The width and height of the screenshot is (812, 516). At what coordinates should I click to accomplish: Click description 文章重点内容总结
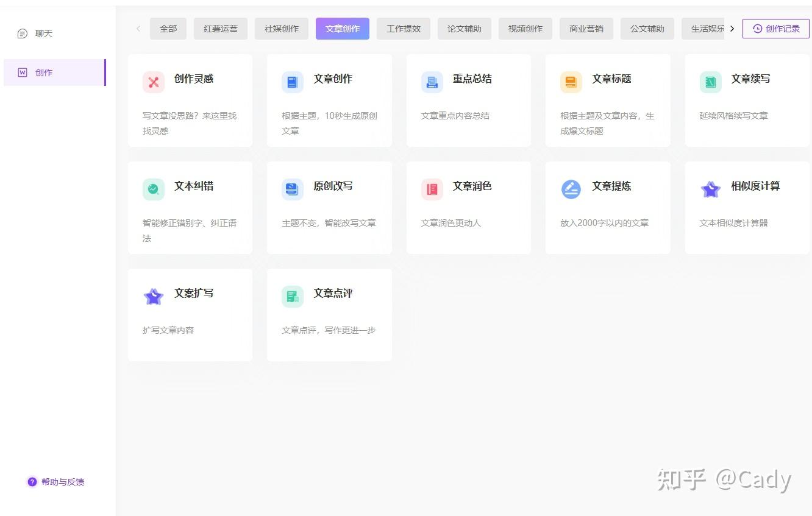pos(455,116)
